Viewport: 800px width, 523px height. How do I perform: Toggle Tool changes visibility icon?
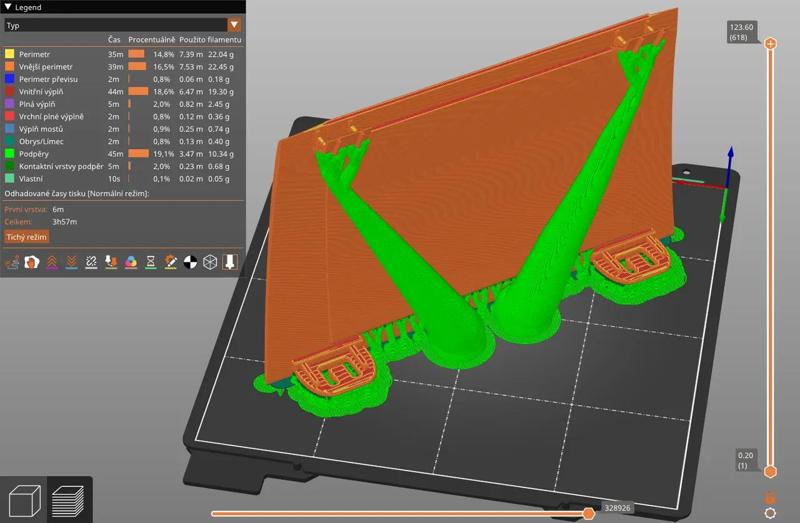[x=111, y=262]
